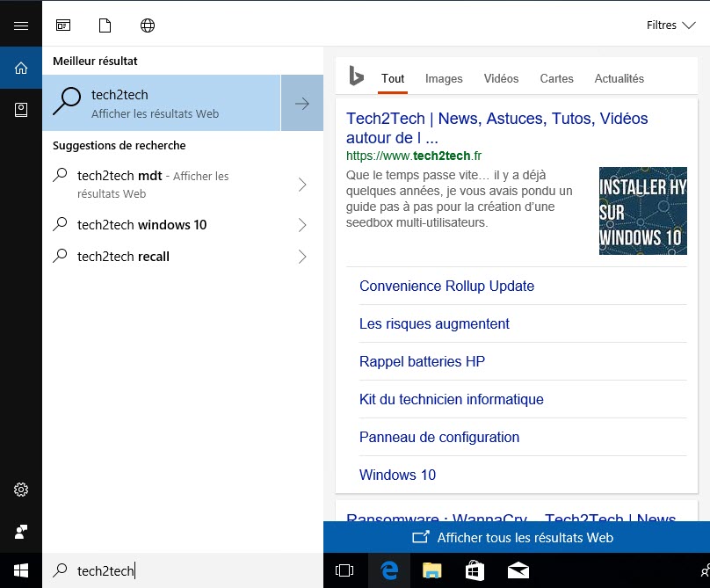710x588 pixels.
Task: Switch to the Cartes tab
Action: coord(556,79)
